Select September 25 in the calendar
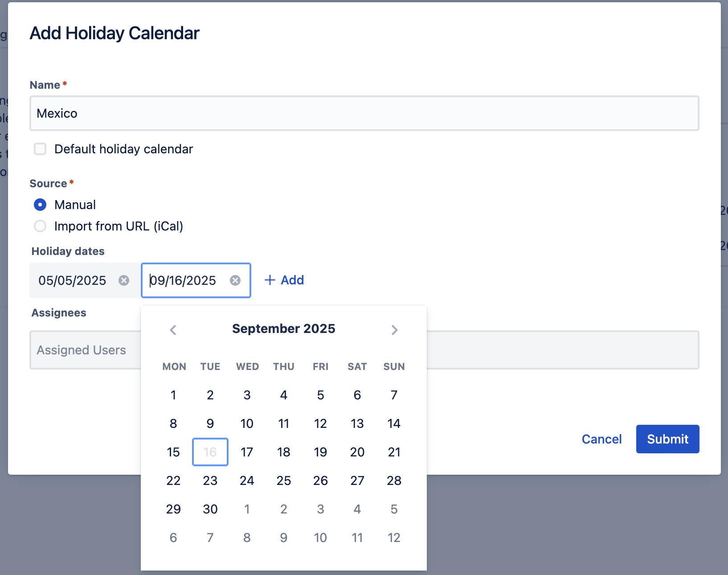The width and height of the screenshot is (728, 575). click(284, 481)
